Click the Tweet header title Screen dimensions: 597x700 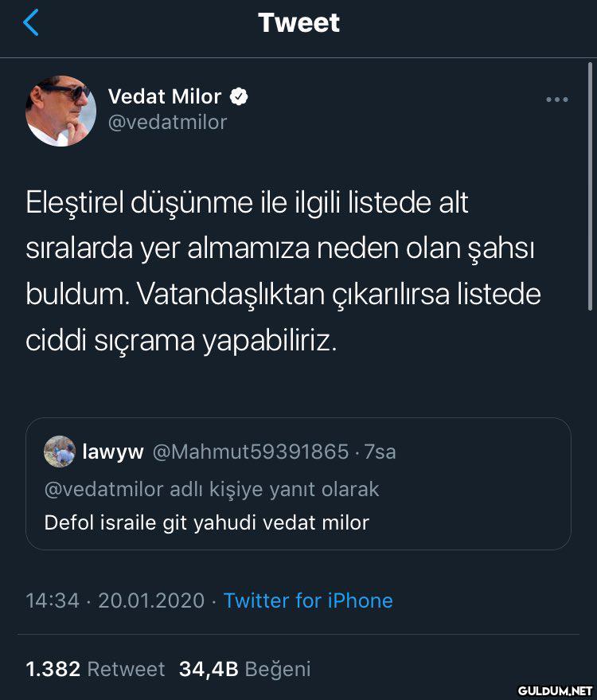click(x=298, y=22)
